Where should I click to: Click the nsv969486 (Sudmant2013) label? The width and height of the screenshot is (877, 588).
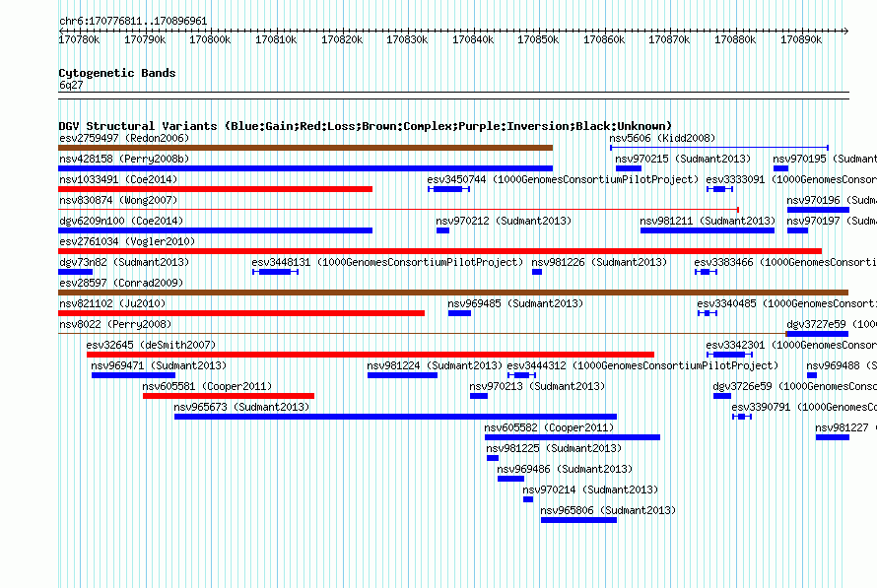tap(565, 469)
